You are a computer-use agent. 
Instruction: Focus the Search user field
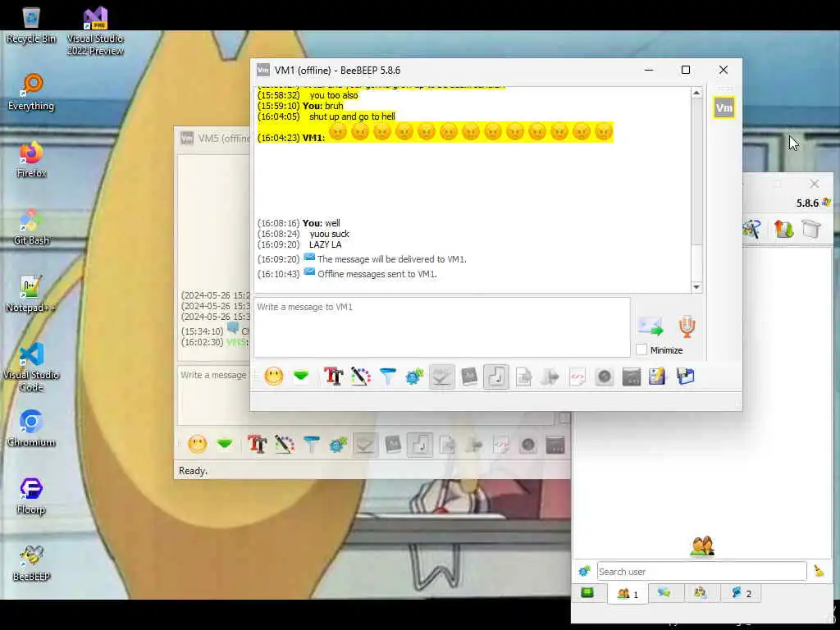(702, 572)
